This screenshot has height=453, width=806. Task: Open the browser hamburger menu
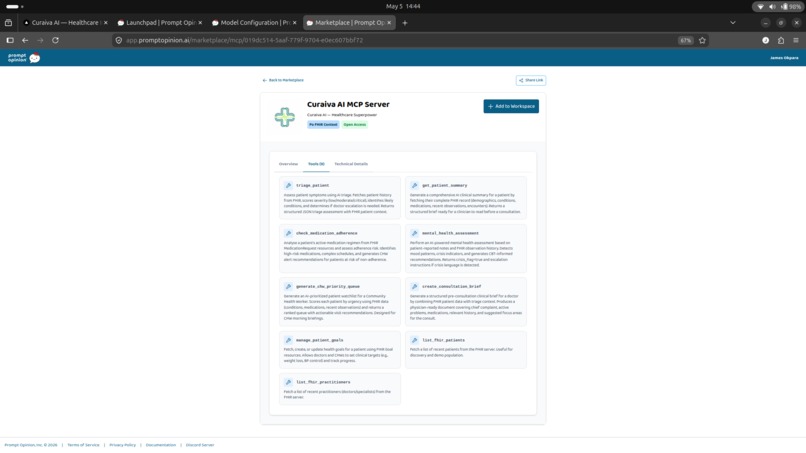796,40
